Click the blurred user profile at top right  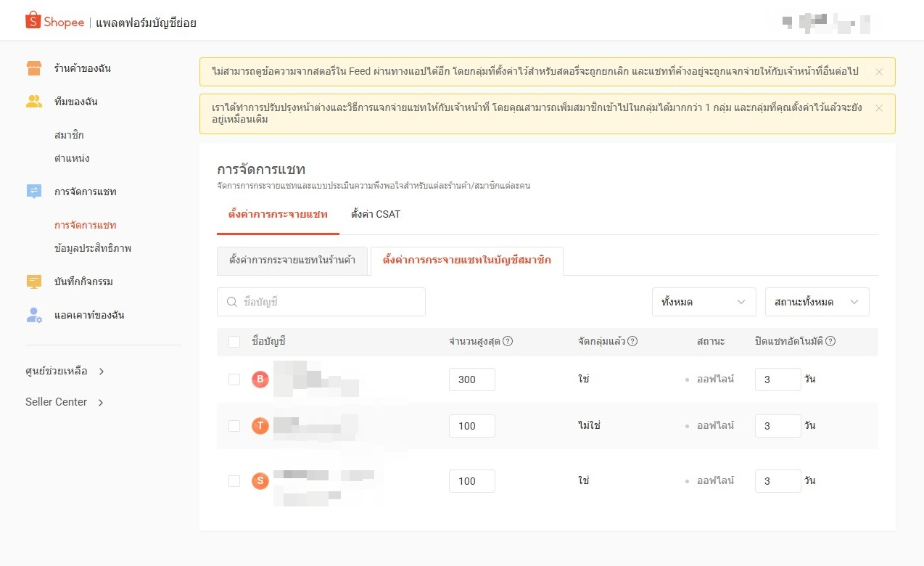[826, 22]
